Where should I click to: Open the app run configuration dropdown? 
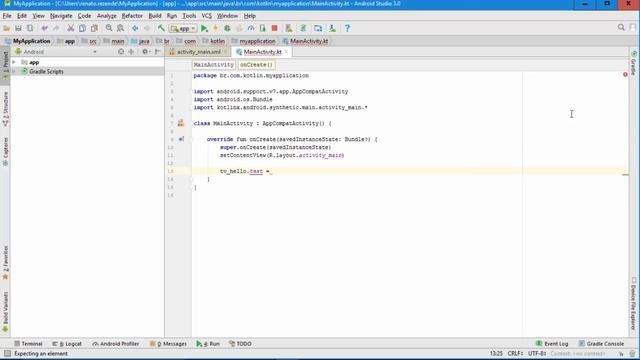[183, 29]
